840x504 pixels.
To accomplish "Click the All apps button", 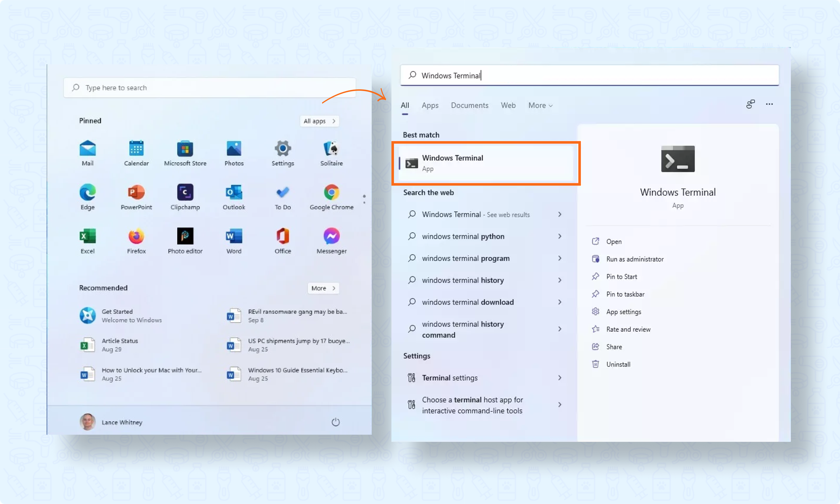I will click(x=319, y=121).
